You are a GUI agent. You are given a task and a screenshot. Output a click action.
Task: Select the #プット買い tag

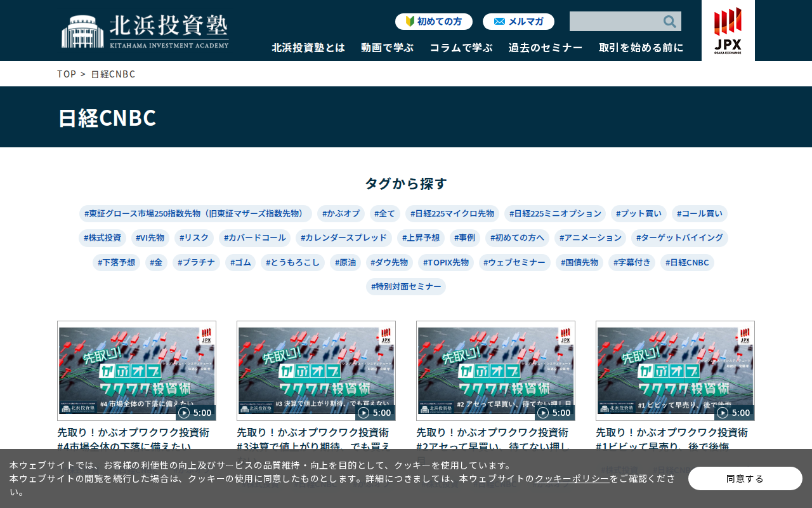[639, 213]
